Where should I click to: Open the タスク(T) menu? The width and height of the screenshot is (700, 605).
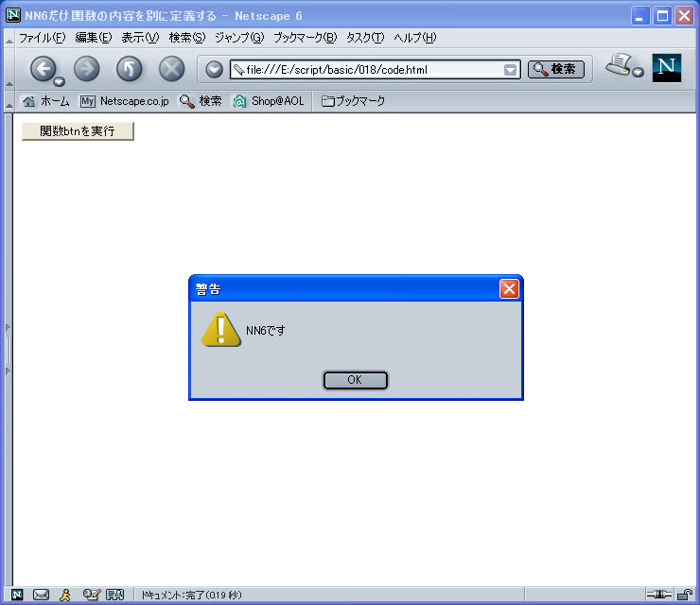click(365, 38)
